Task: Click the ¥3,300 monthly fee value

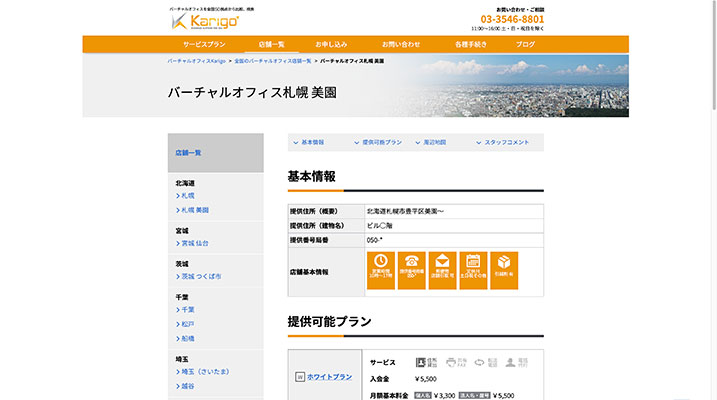Action: coord(444,395)
